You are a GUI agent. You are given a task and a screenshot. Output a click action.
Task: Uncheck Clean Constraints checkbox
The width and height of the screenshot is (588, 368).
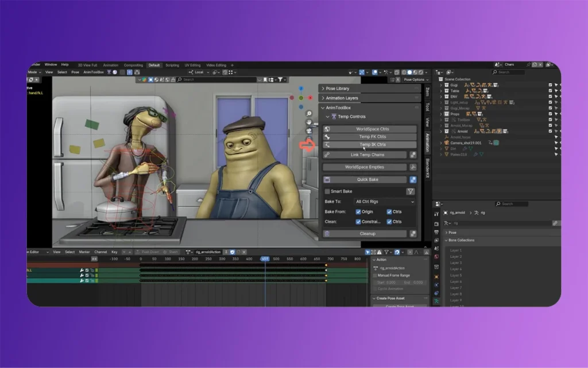pos(358,221)
